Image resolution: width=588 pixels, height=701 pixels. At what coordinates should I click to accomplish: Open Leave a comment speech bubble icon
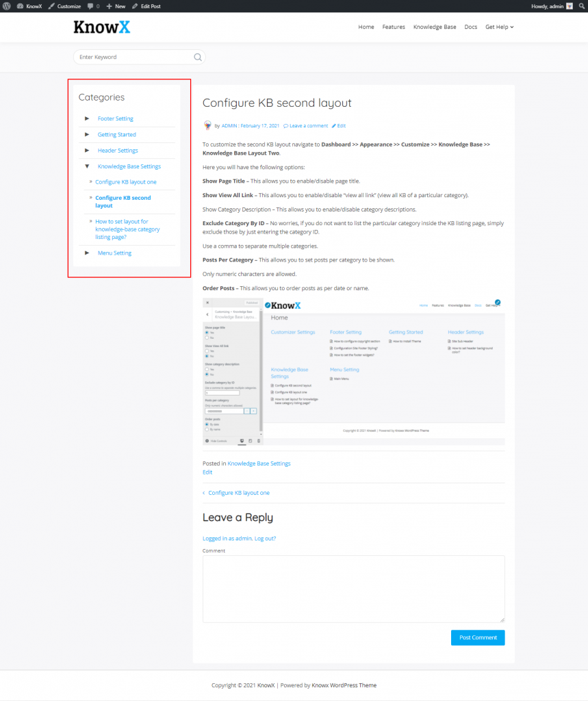pos(285,125)
